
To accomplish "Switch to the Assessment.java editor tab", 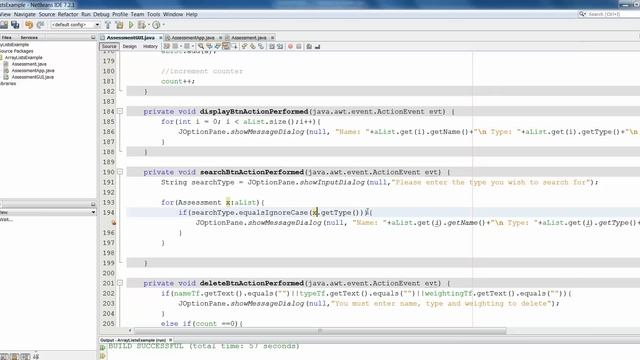I will pyautogui.click(x=249, y=38).
